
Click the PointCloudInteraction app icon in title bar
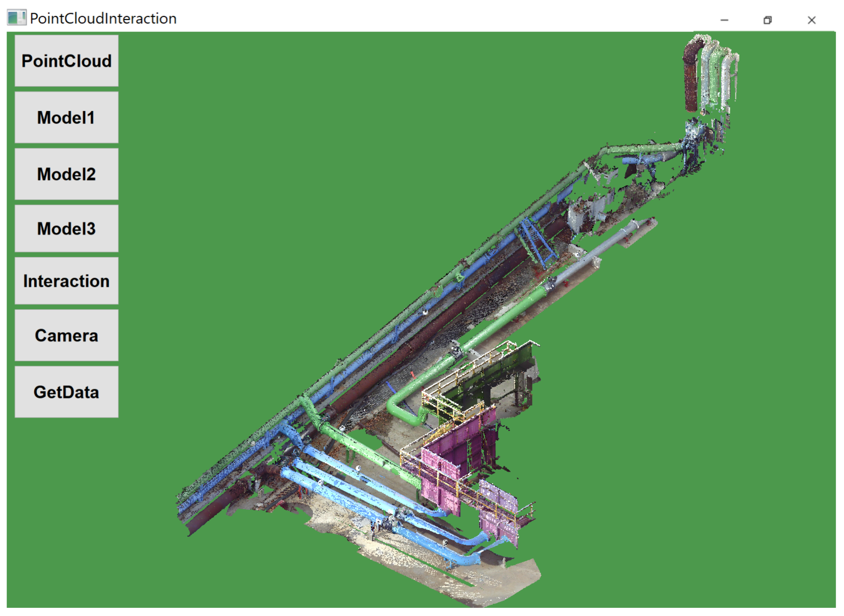tap(16, 18)
